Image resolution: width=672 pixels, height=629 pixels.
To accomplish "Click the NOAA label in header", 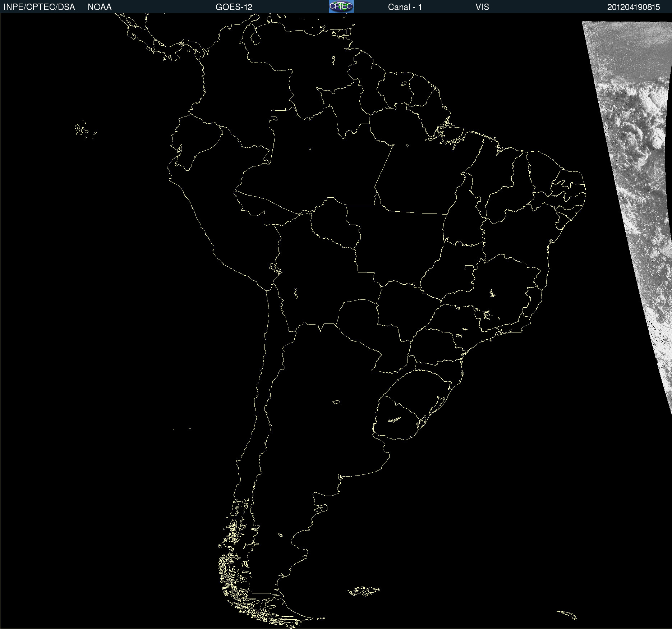I will pyautogui.click(x=100, y=7).
